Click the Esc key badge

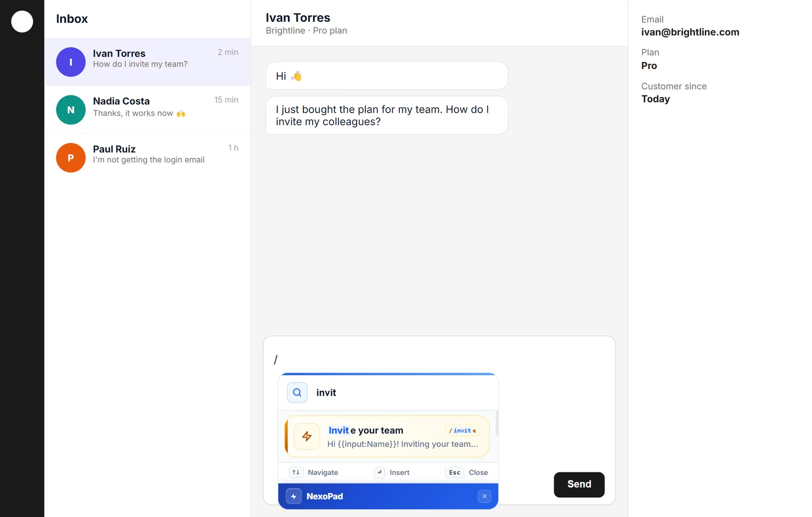tap(455, 472)
